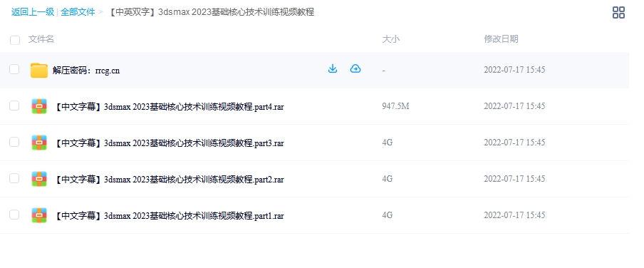Viewport: 644px width, 268px height.
Task: Click the current folder breadcrumb 【中英双字】3dsmax 2023
Action: [211, 12]
